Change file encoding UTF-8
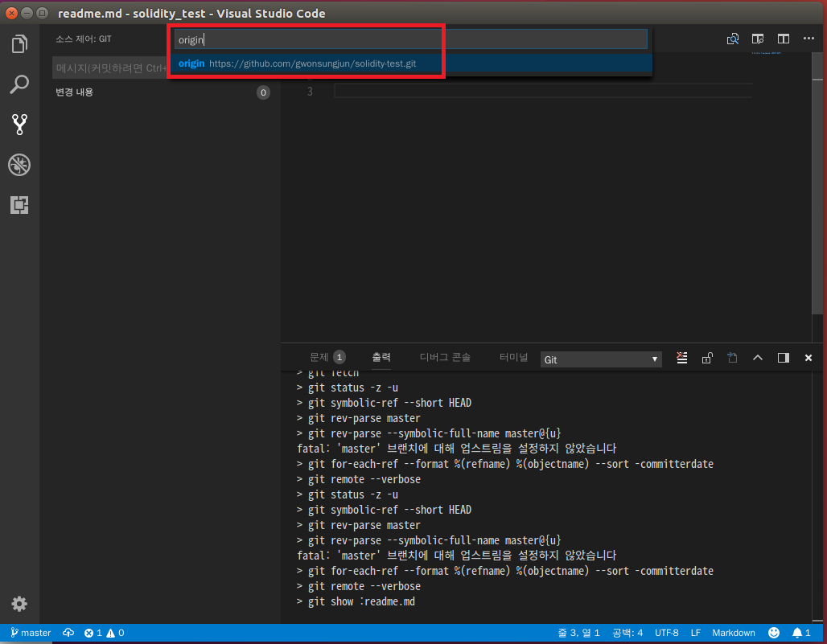The width and height of the screenshot is (827, 644). point(667,633)
